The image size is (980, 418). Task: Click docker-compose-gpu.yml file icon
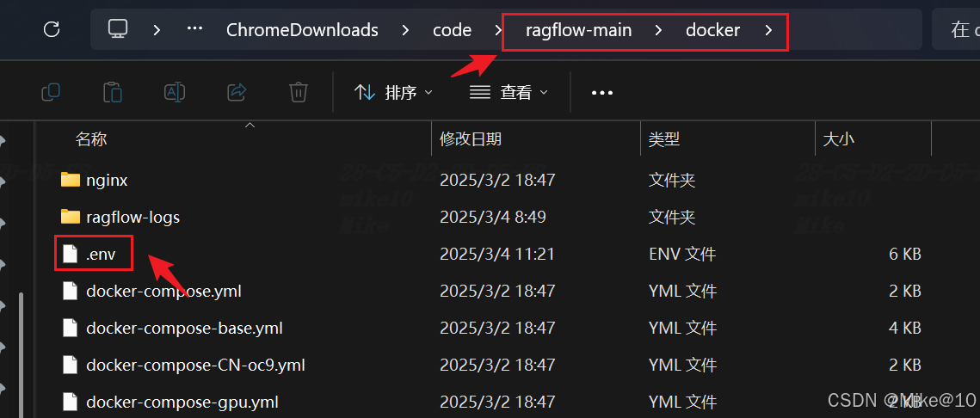point(71,401)
